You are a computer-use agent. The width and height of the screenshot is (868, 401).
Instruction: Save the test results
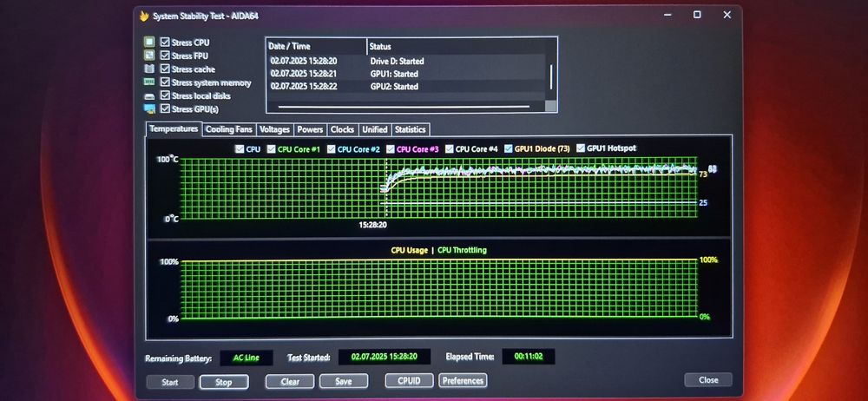343,381
